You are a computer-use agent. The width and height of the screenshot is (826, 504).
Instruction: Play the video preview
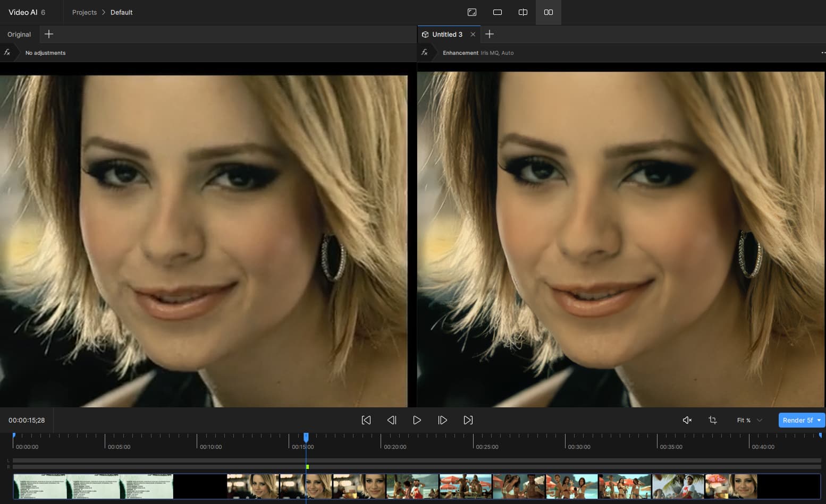coord(417,420)
